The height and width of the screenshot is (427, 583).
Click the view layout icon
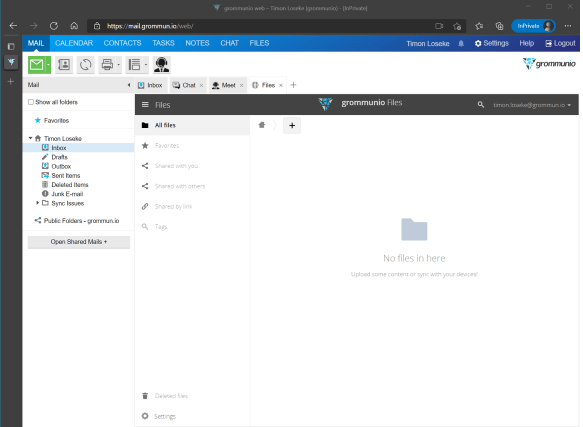134,65
